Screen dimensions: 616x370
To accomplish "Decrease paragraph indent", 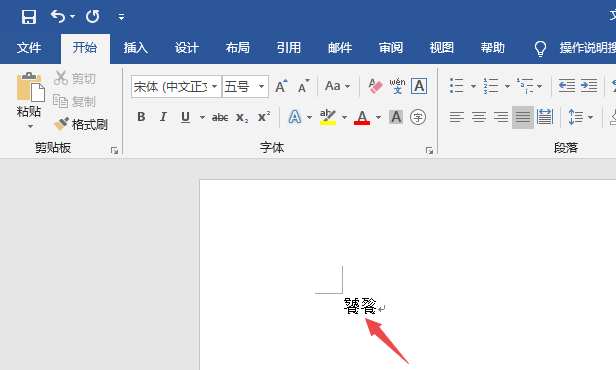I will pos(567,86).
